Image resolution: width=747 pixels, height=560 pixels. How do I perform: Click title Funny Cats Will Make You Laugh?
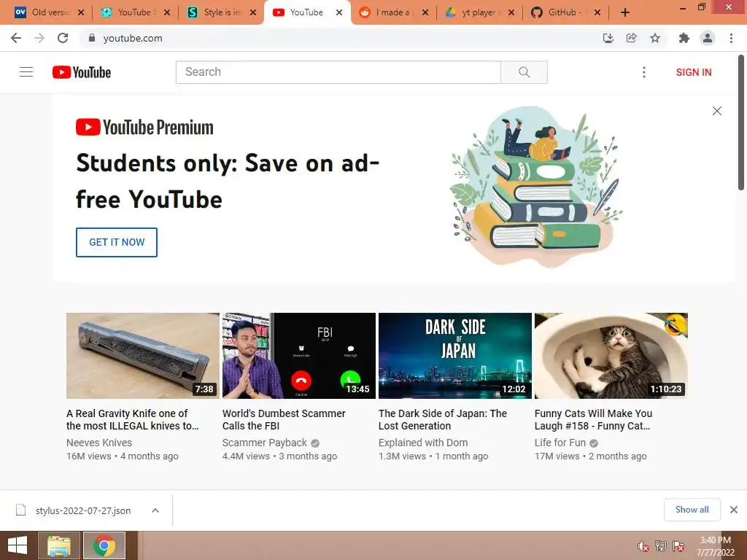point(593,419)
